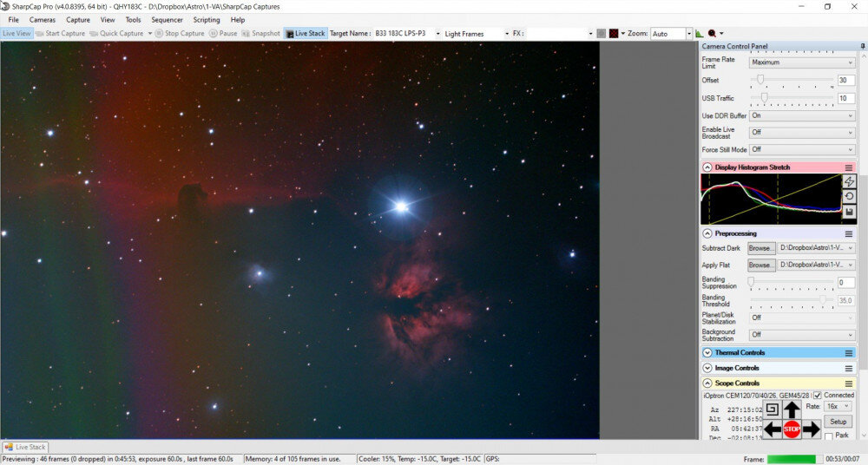868x465 pixels.
Task: Click the Banding Suppression value field
Action: [845, 282]
